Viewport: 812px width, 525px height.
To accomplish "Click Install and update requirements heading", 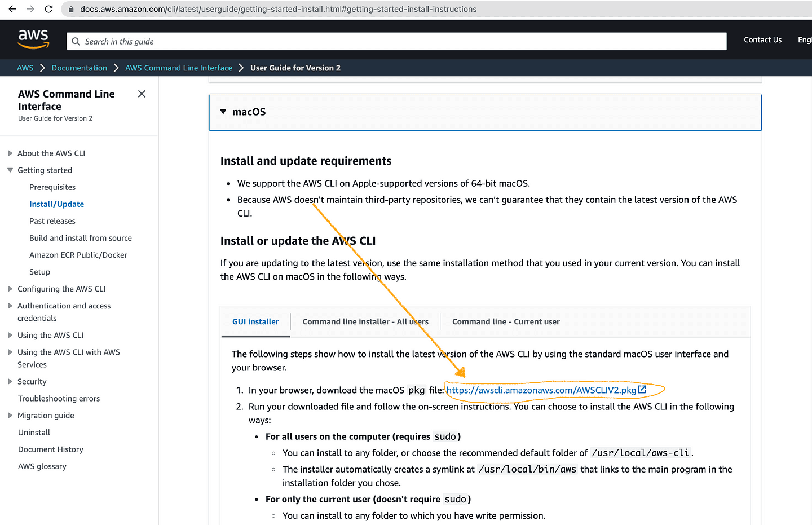I will 306,161.
